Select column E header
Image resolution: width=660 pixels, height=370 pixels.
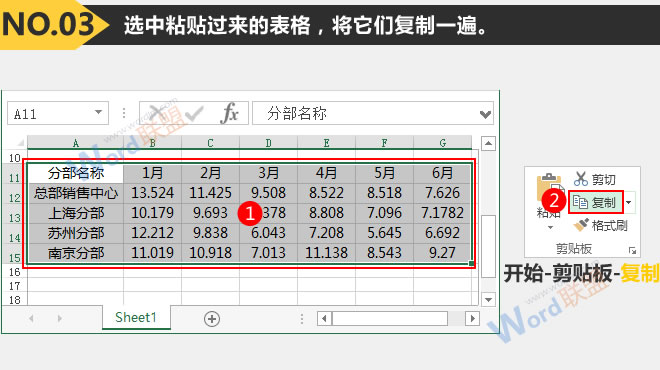click(x=327, y=143)
